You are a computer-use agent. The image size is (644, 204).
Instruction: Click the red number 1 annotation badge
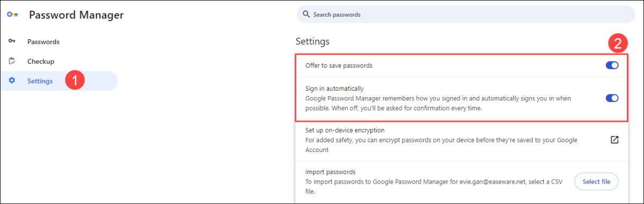click(x=75, y=81)
